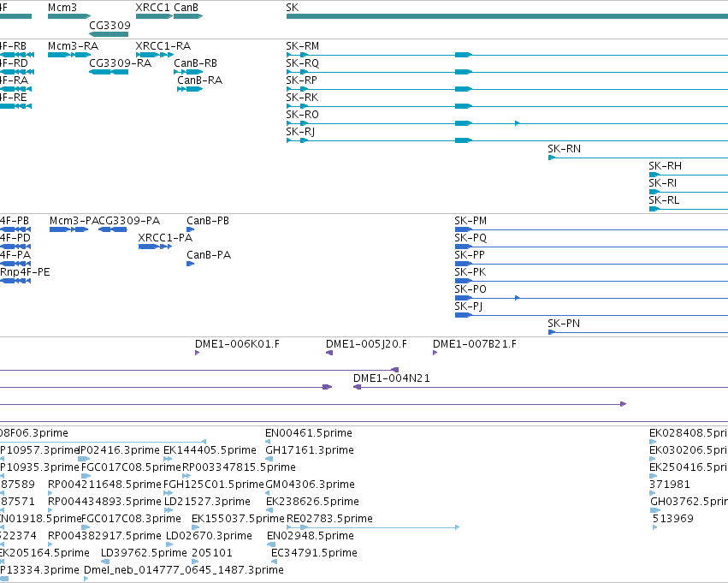728x583 pixels.
Task: Select the SK-PM protein label
Action: point(471,221)
